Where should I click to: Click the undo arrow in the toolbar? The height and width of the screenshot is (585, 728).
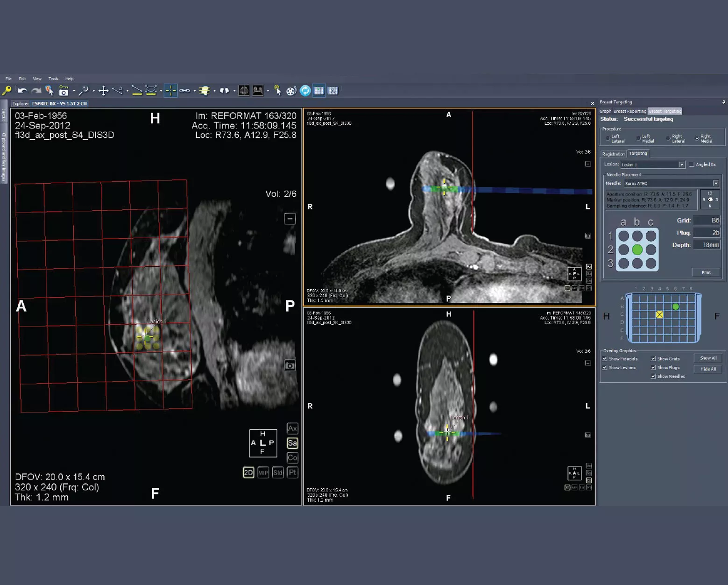23,91
